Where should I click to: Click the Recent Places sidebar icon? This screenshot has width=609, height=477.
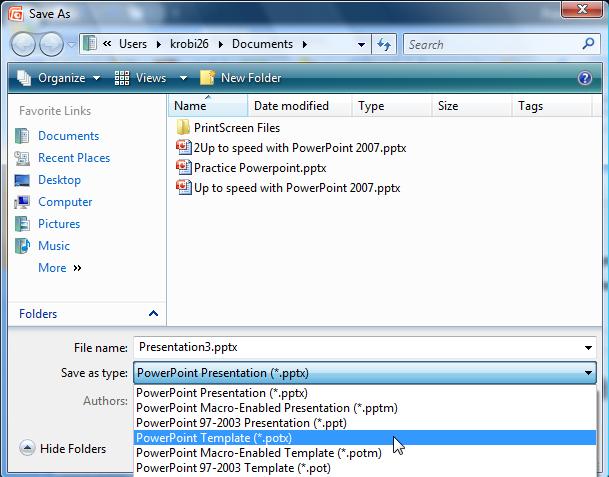[x=22, y=158]
